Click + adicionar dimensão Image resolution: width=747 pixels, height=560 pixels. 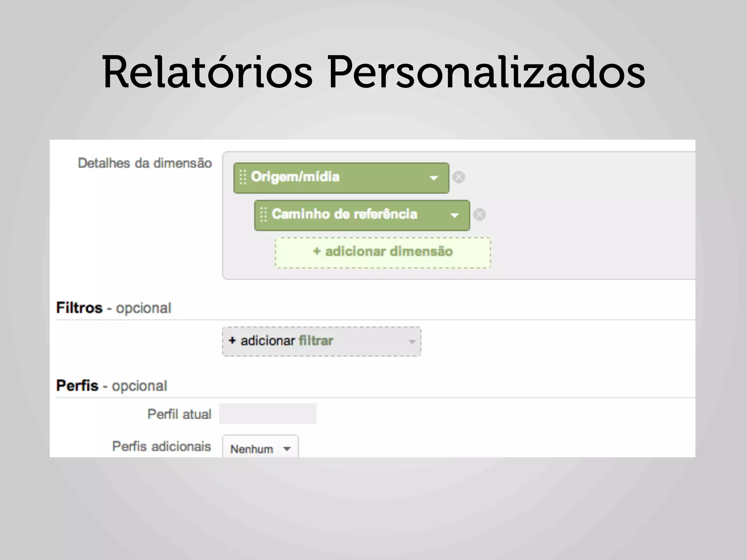click(x=383, y=252)
